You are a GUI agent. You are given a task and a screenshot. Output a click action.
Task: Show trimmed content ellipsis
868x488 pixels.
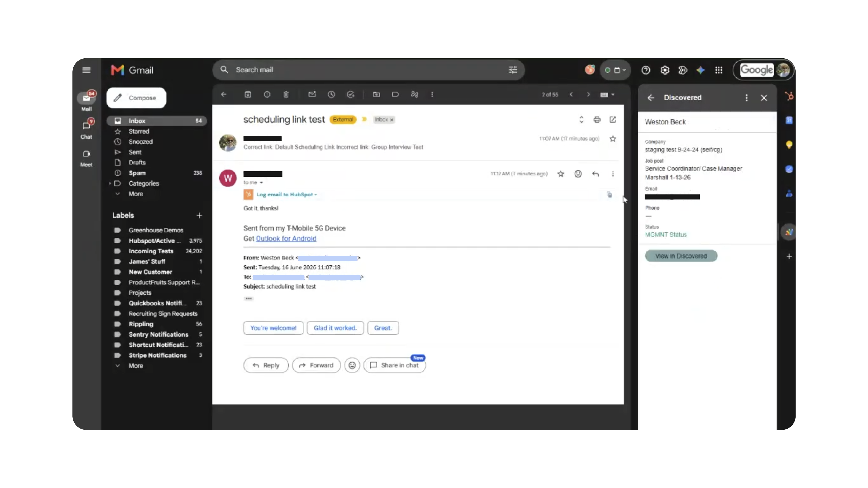point(249,299)
